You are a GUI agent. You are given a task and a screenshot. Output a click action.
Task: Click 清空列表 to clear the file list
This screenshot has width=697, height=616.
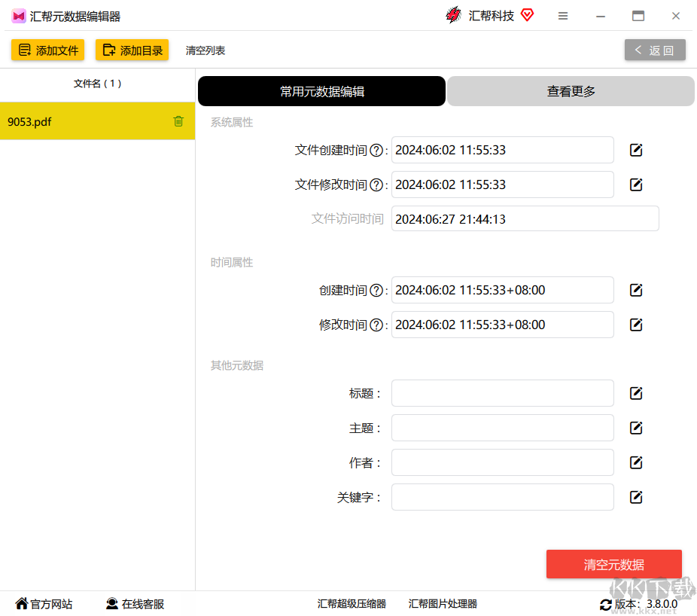[x=205, y=50]
